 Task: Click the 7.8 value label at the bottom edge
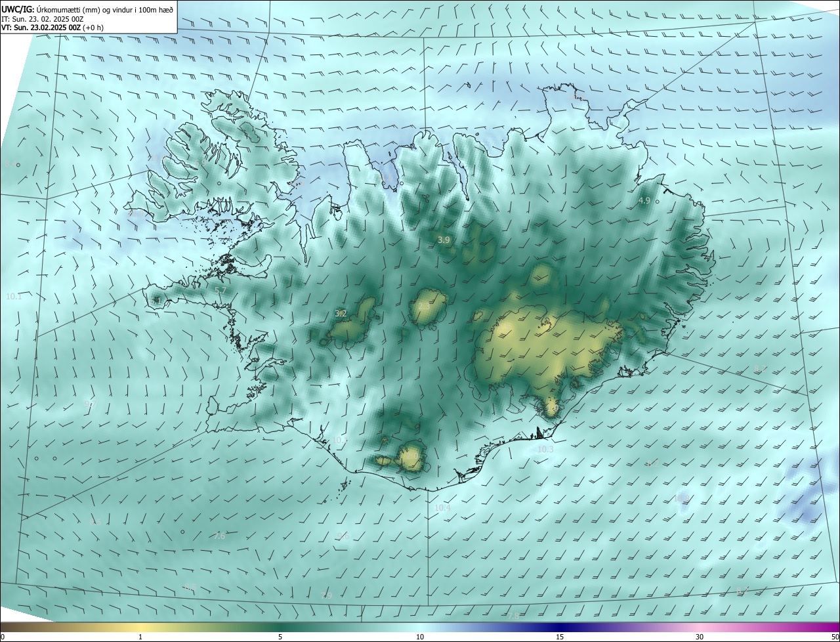[x=513, y=616]
